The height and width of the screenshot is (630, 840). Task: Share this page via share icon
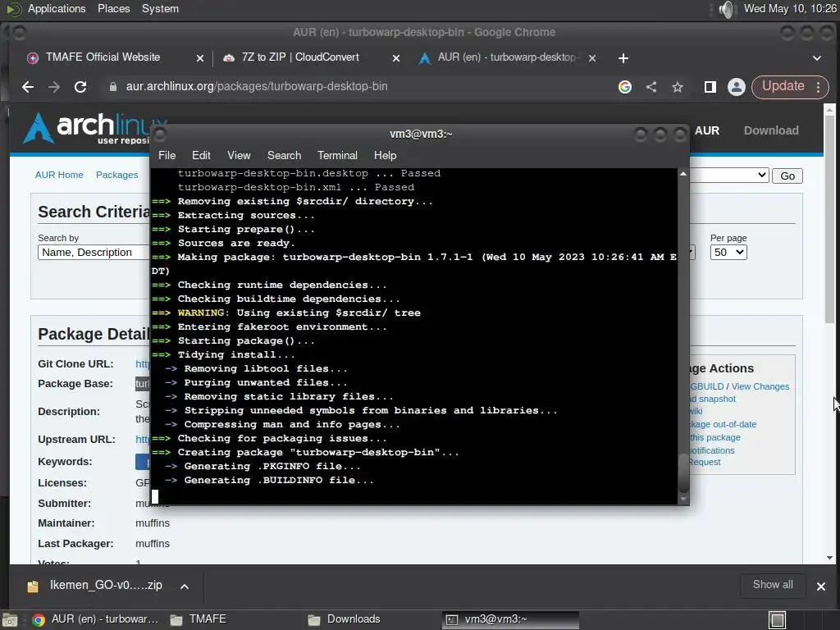(651, 87)
